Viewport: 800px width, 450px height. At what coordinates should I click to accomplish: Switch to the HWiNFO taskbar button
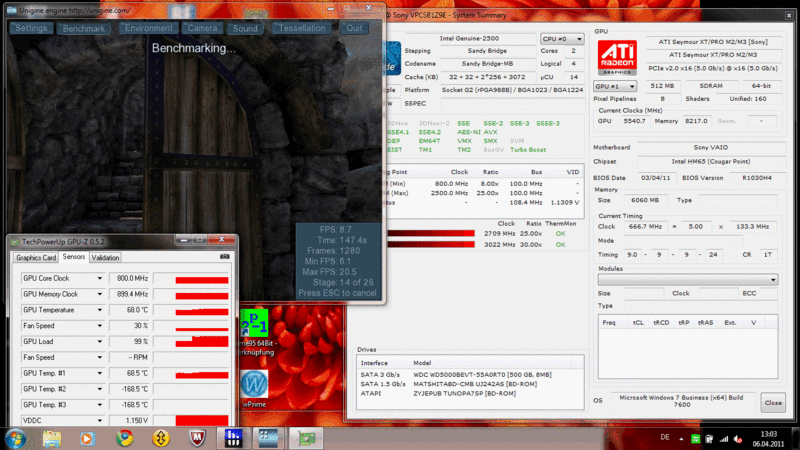click(x=233, y=438)
